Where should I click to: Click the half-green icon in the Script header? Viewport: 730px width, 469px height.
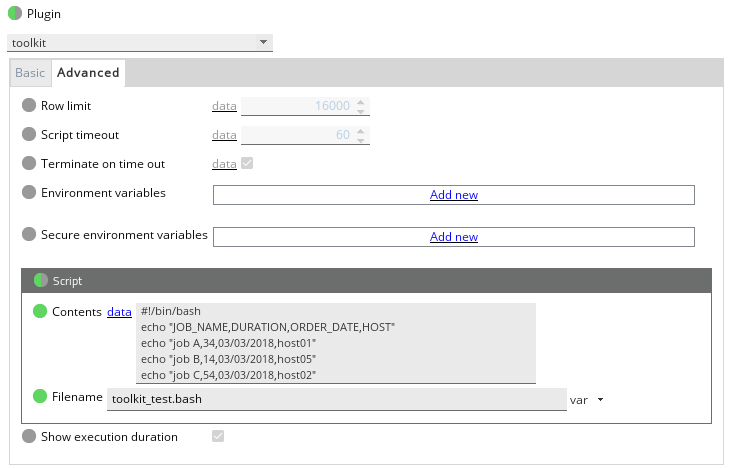41,280
